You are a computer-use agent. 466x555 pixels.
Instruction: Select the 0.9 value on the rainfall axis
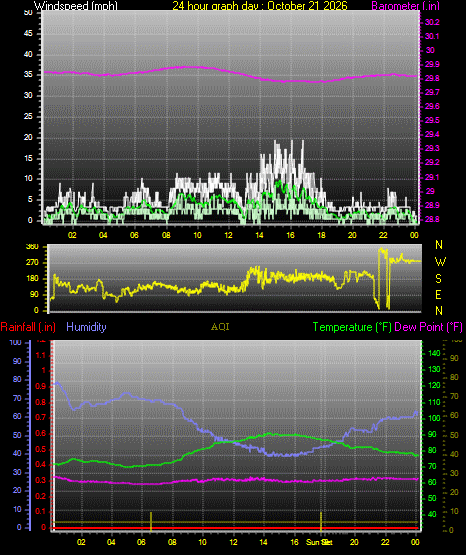point(41,386)
